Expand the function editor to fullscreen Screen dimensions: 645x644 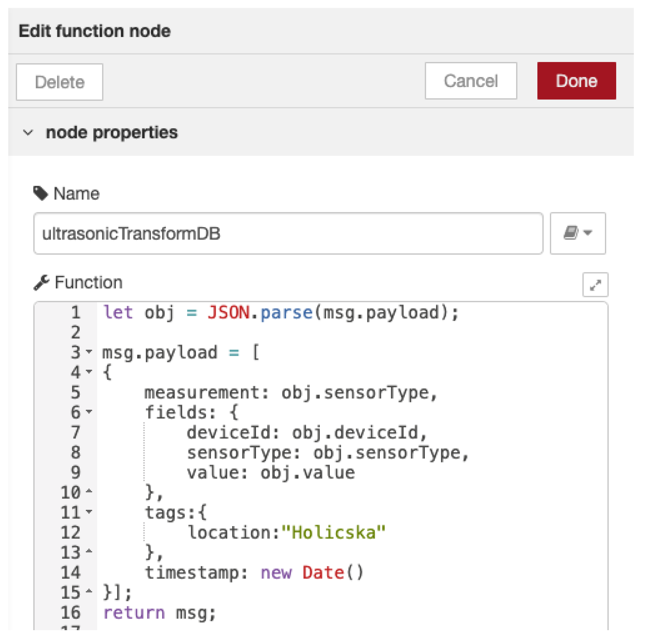595,285
